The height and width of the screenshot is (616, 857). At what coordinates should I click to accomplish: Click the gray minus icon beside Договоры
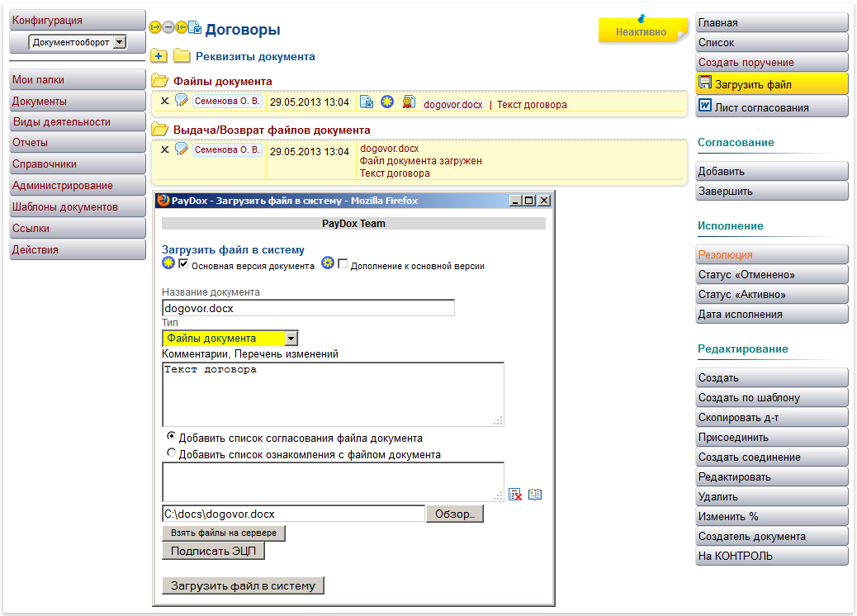tap(168, 27)
